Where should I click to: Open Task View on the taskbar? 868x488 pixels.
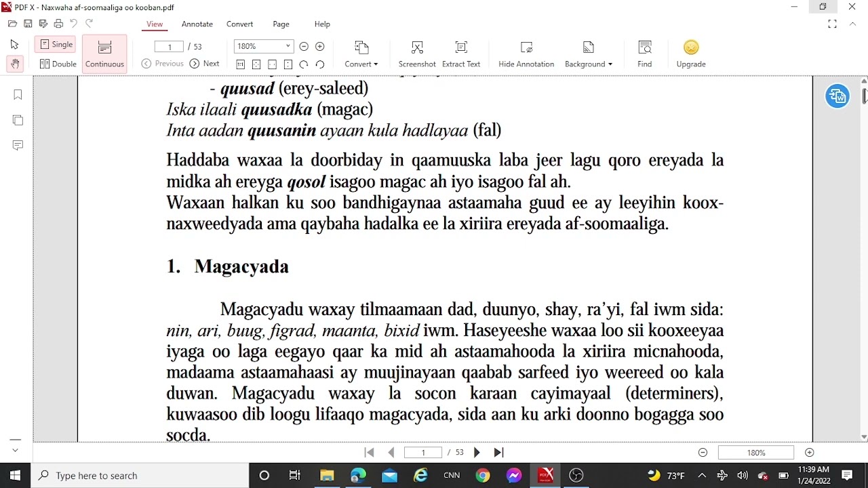pos(294,475)
